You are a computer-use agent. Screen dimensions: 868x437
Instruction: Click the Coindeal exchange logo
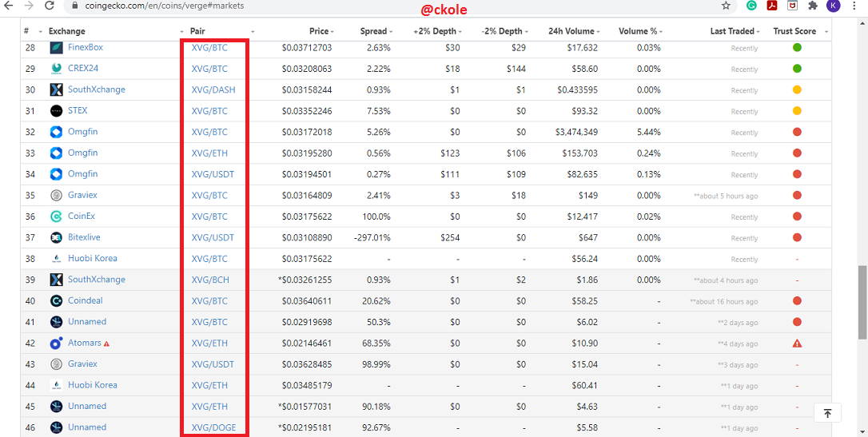click(57, 301)
